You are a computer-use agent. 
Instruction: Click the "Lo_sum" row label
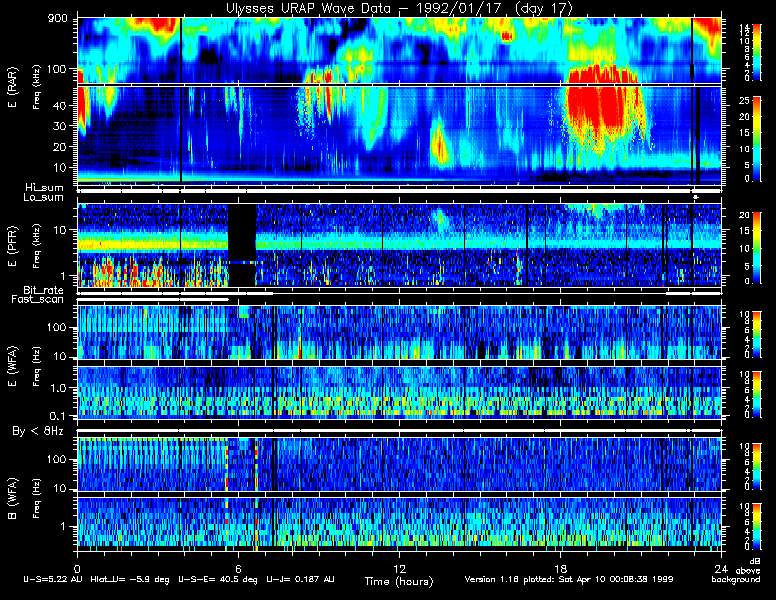click(x=44, y=198)
